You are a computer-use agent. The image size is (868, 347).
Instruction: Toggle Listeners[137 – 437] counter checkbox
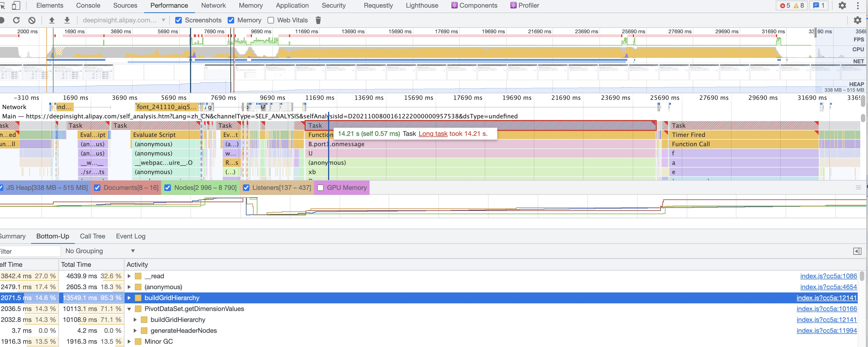[246, 188]
